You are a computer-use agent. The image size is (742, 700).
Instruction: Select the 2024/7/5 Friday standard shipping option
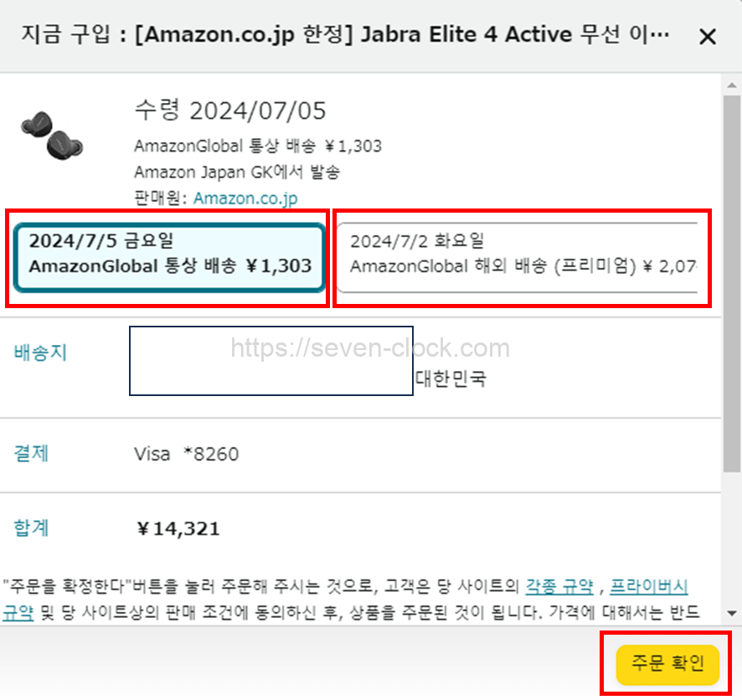169,257
